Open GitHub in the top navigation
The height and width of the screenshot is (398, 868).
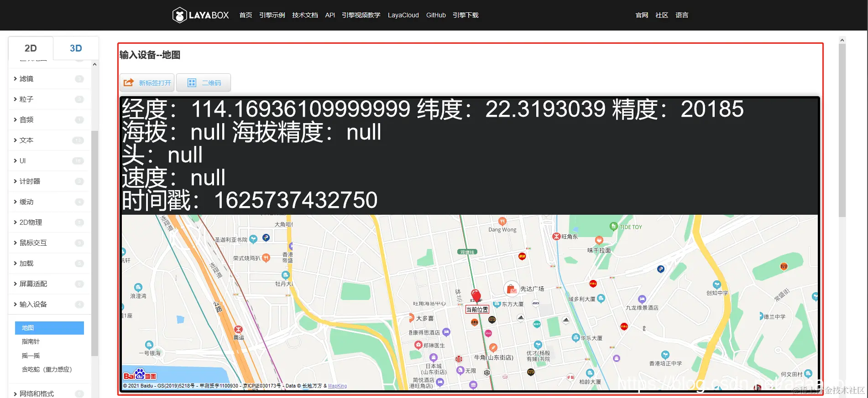point(436,15)
